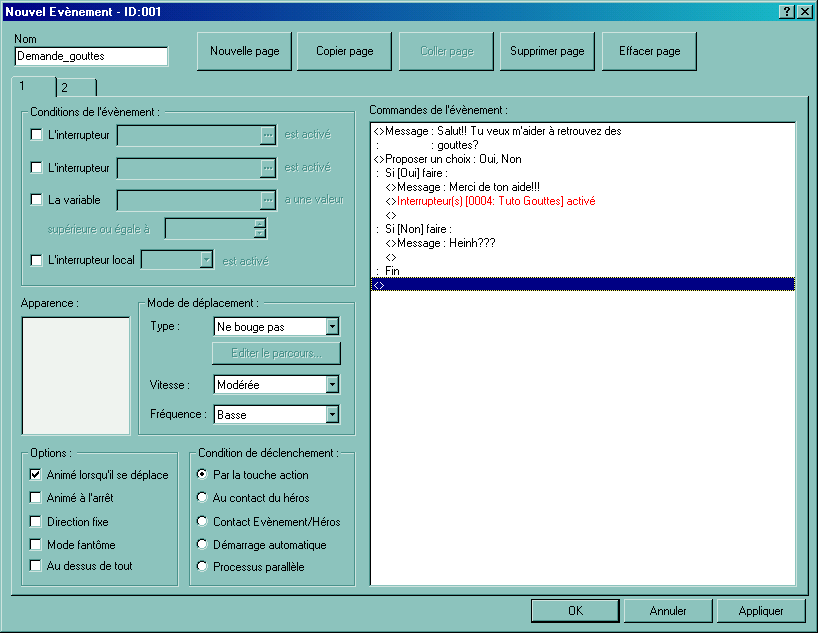The image size is (818, 633).
Task: Close the Nouvel Evènement dialog
Action: point(804,11)
